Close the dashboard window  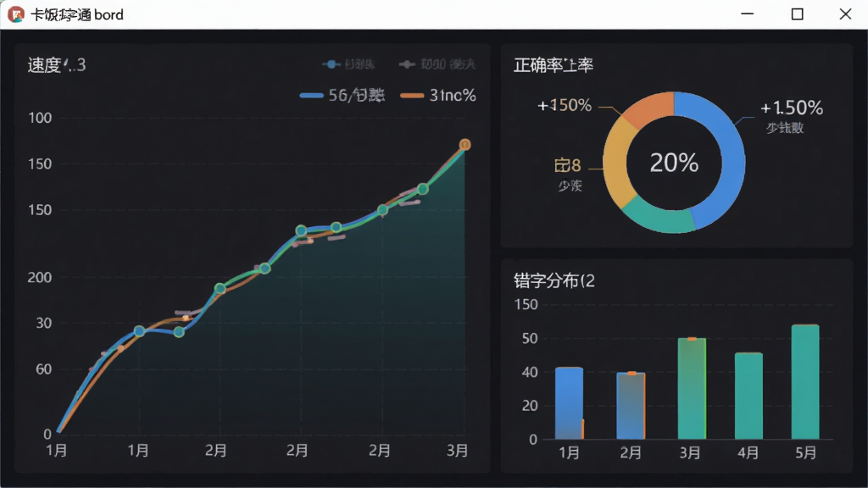click(x=845, y=14)
